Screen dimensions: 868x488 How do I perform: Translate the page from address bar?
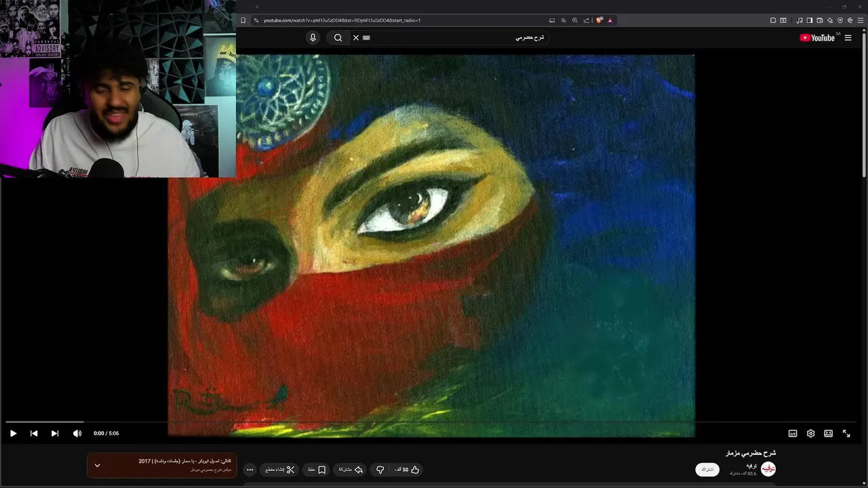pyautogui.click(x=564, y=20)
